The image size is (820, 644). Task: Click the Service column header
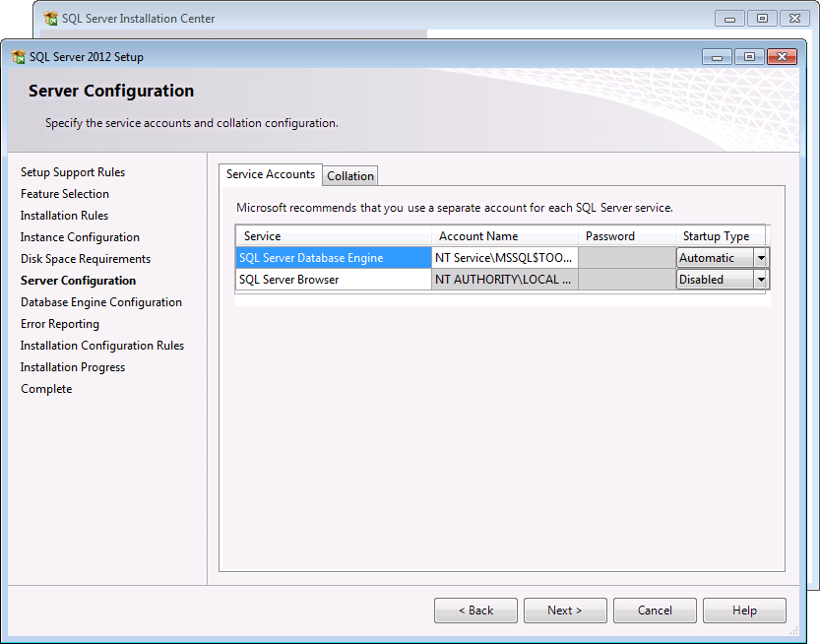click(x=334, y=236)
